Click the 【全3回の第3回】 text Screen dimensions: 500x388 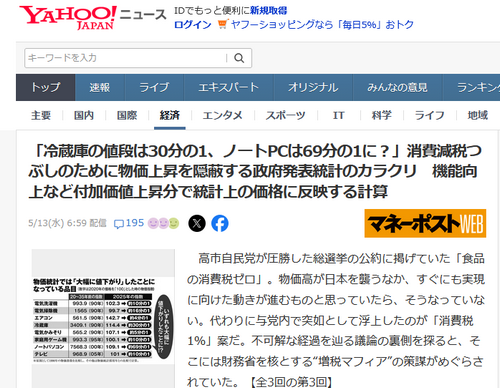click(x=291, y=382)
